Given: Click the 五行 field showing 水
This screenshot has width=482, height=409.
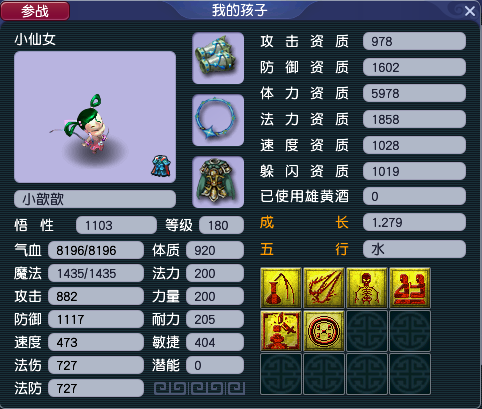Looking at the screenshot, I should (414, 249).
